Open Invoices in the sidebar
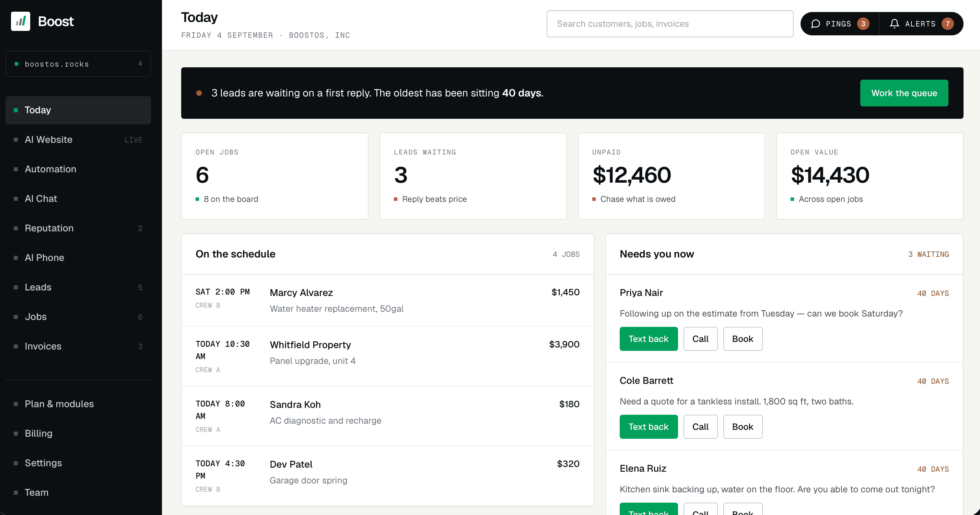Screen dimensions: 980x515 coord(78,346)
